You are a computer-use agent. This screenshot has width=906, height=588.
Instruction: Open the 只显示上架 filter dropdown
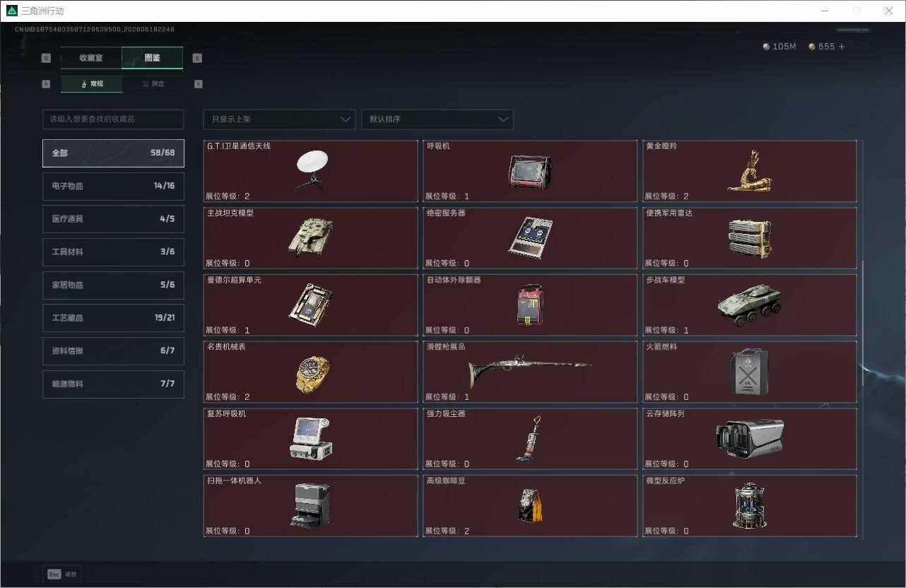pyautogui.click(x=279, y=119)
